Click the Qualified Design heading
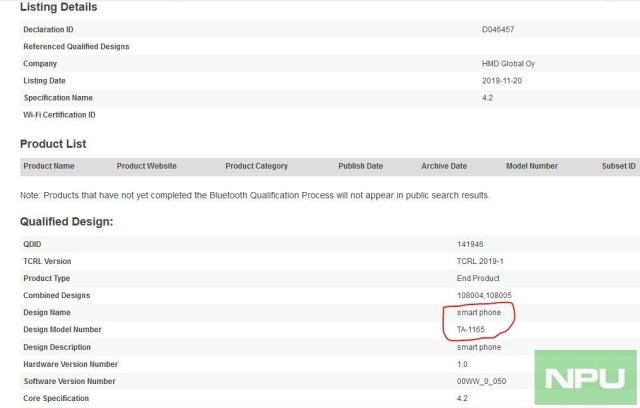This screenshot has height=408, width=640. click(67, 222)
